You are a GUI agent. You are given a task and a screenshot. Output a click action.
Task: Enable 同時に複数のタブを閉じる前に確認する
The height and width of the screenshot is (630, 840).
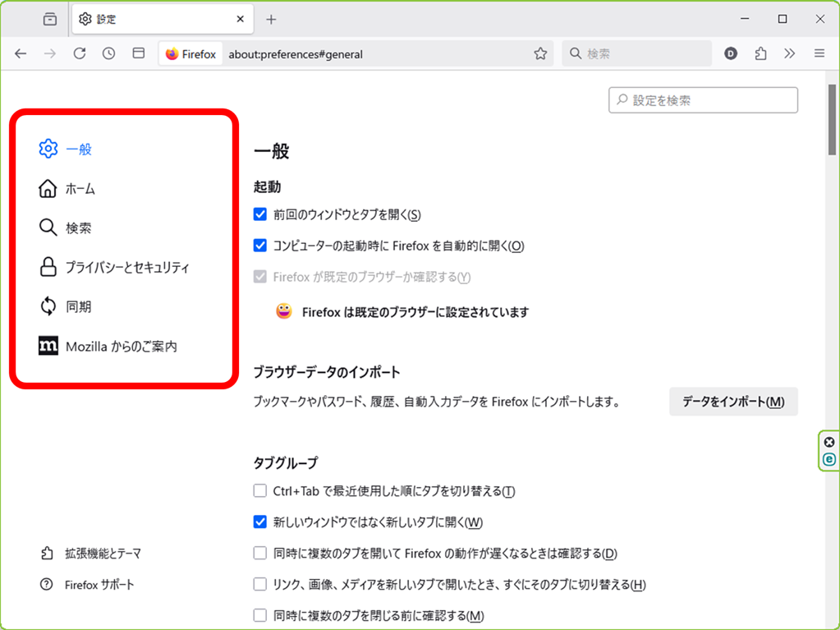(259, 615)
